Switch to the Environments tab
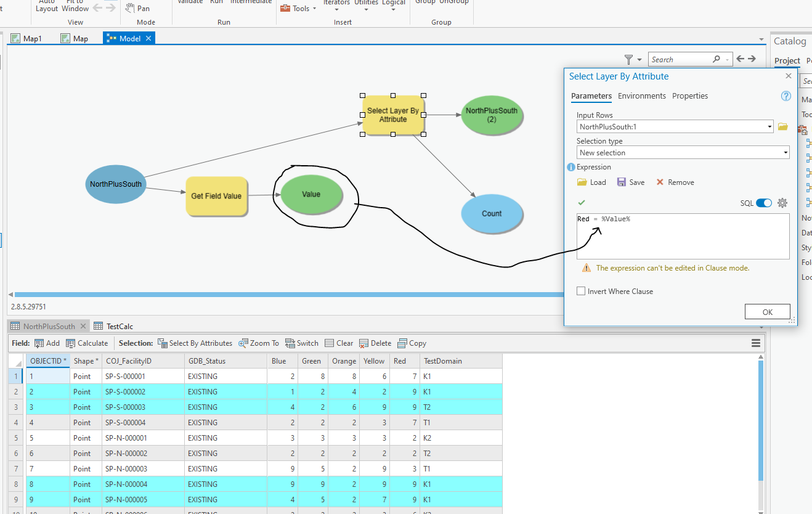This screenshot has height=514, width=812. pos(642,96)
